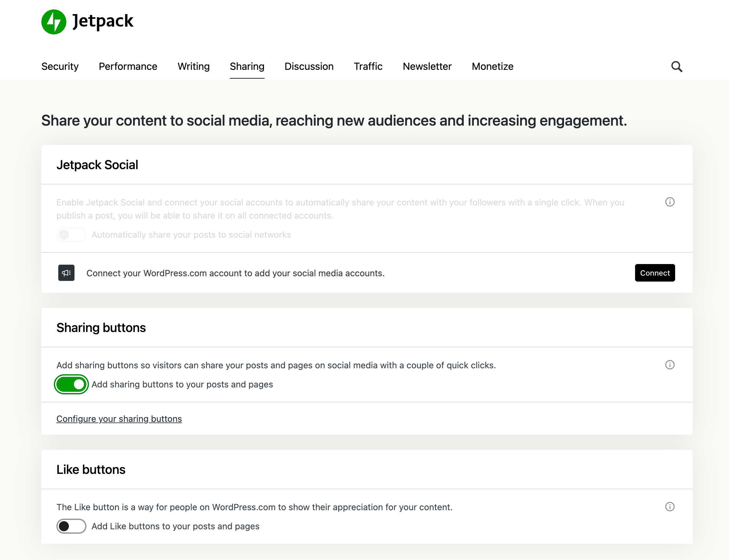Enable the Like buttons toggle
This screenshot has width=729, height=560.
(x=71, y=526)
